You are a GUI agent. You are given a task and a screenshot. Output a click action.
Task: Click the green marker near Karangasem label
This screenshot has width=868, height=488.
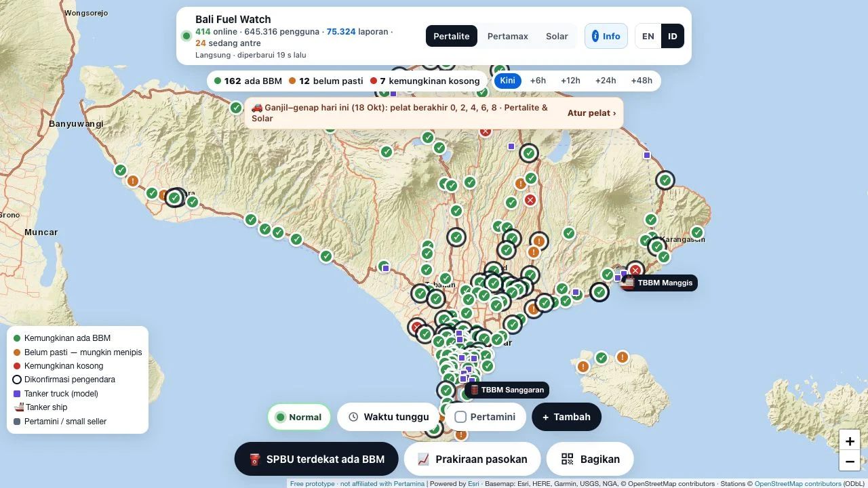(696, 232)
